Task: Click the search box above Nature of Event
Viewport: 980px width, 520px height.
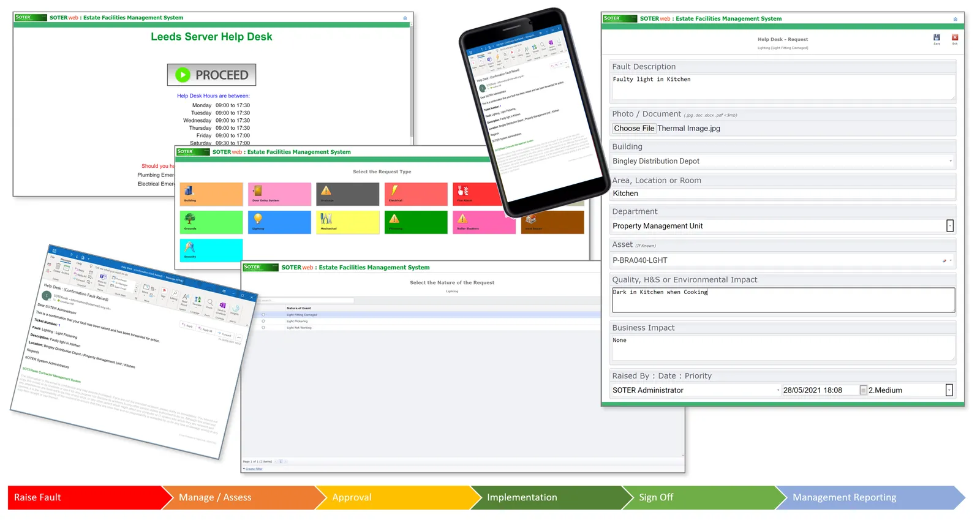Action: click(306, 301)
